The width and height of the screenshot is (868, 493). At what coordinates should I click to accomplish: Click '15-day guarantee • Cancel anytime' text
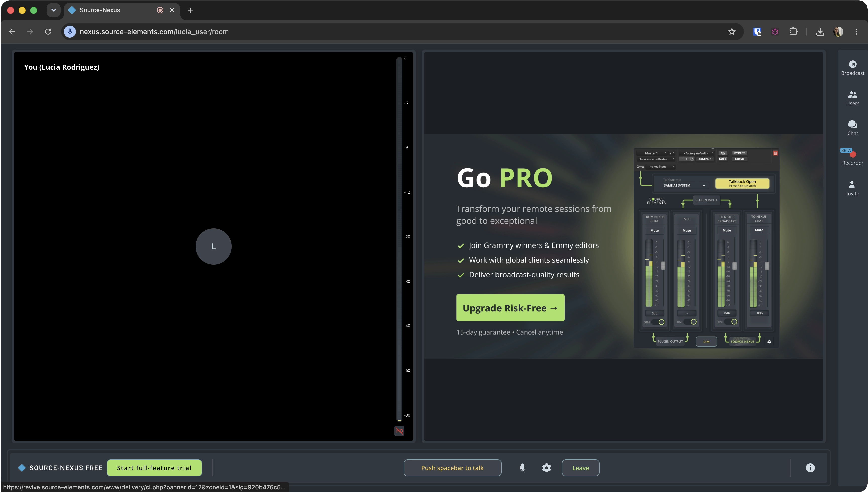click(509, 332)
